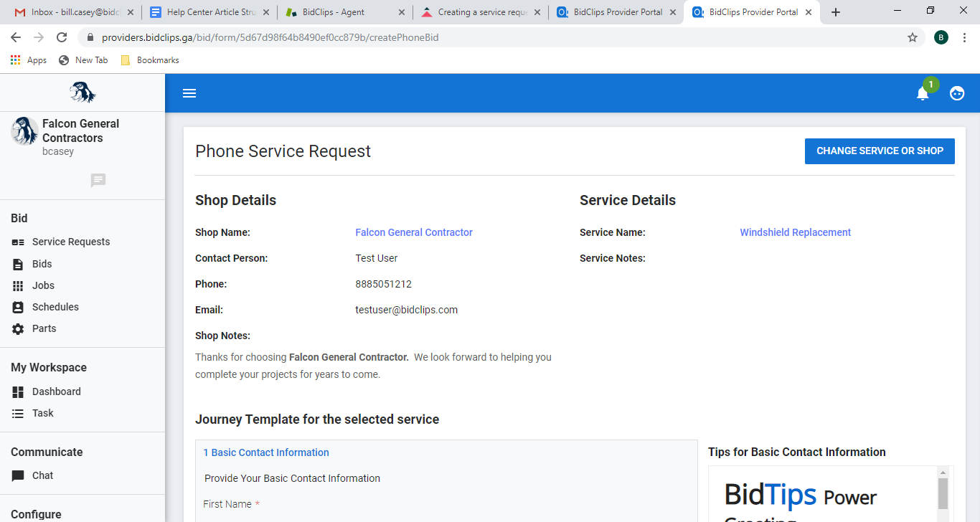Viewport: 980px width, 522px height.
Task: Open notifications bell with badge 1
Action: 923,93
